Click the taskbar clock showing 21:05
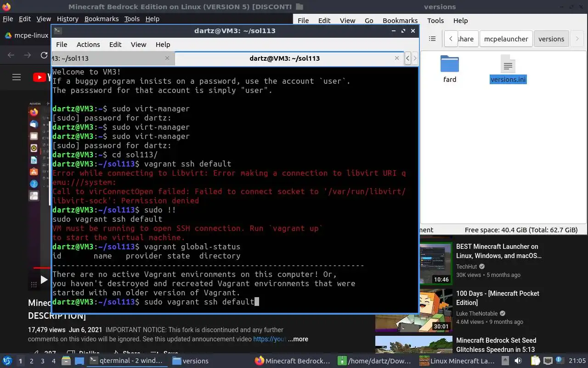 pos(577,361)
